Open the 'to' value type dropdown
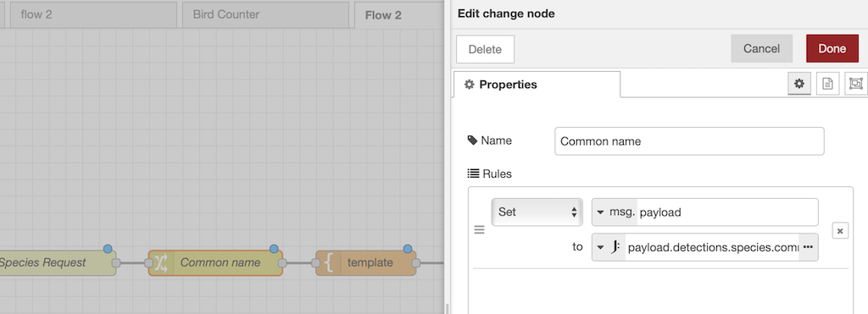This screenshot has height=314, width=868. pyautogui.click(x=609, y=247)
